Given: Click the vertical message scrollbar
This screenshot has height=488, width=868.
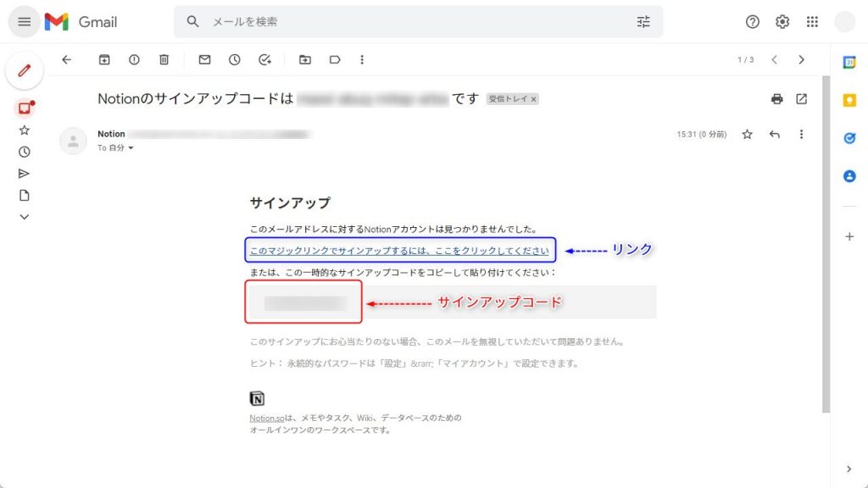Looking at the screenshot, I should point(826,244).
